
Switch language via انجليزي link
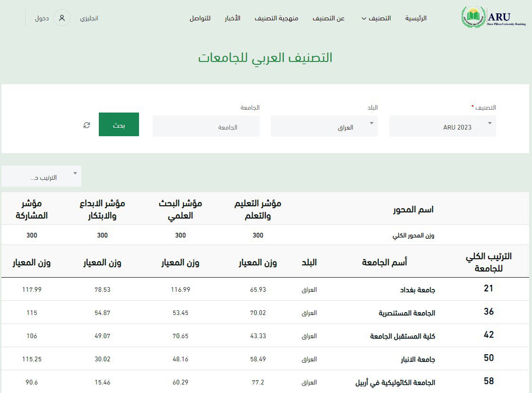coord(89,18)
